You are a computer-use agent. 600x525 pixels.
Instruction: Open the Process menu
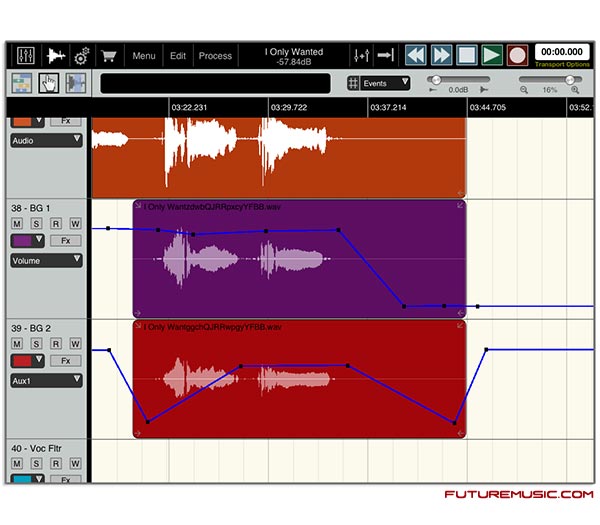pyautogui.click(x=215, y=56)
